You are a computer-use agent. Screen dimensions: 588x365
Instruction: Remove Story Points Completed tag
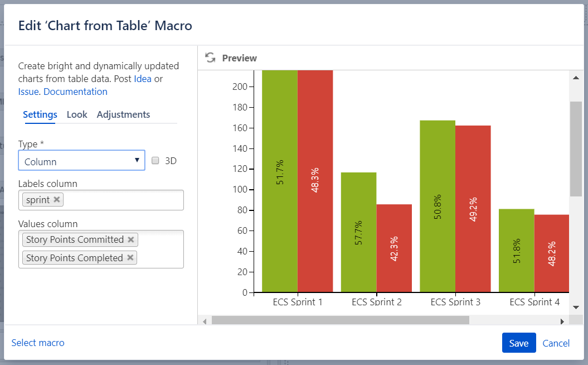point(130,258)
